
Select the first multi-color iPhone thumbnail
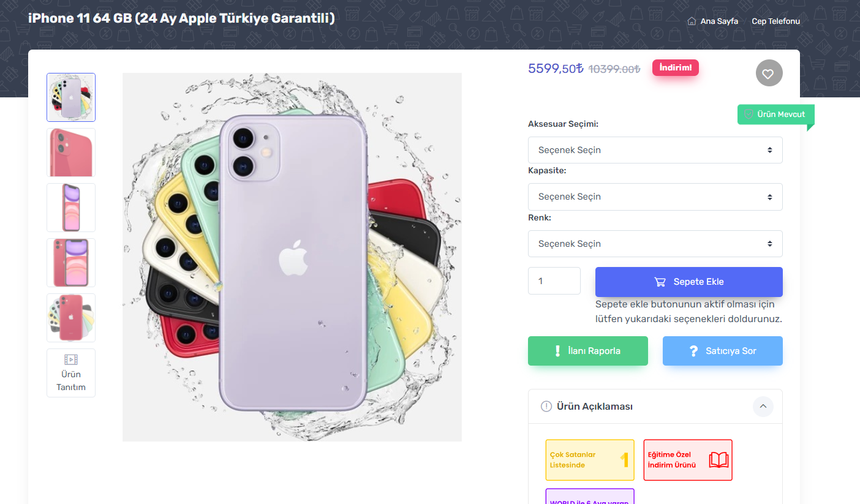(71, 97)
